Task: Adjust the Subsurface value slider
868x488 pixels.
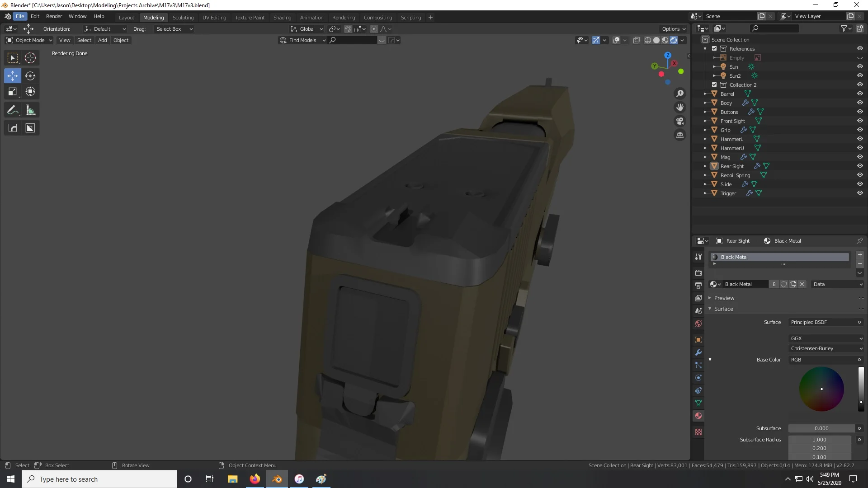Action: [x=821, y=428]
